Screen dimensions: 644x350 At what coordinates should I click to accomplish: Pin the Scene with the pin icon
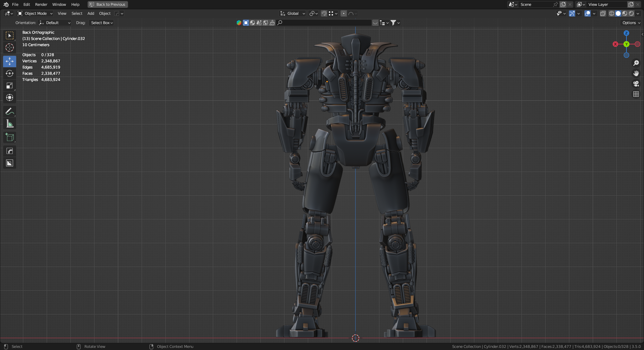(x=555, y=4)
